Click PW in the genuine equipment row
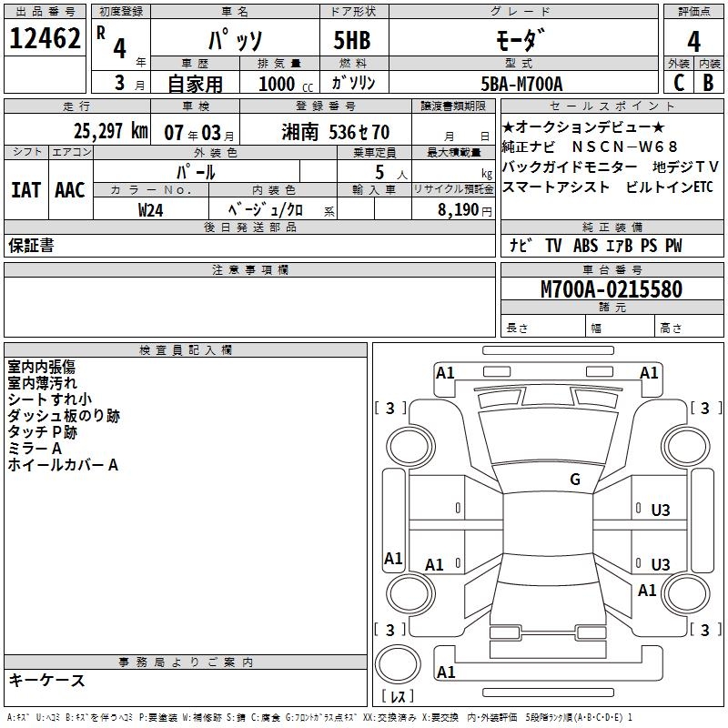 (x=673, y=245)
